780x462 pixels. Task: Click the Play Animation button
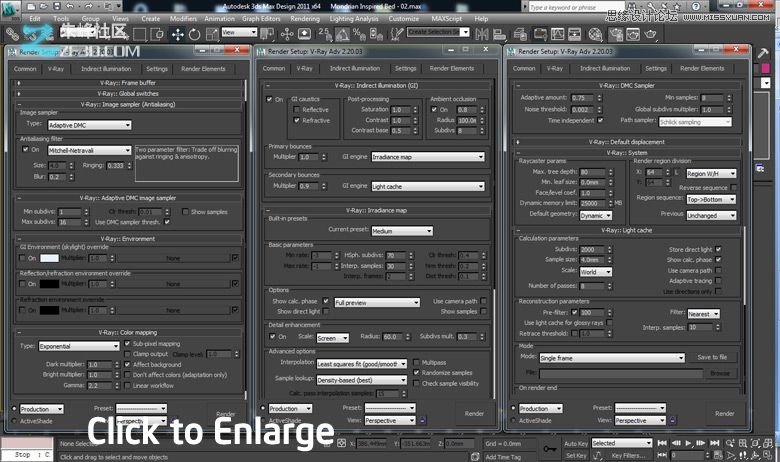688,443
